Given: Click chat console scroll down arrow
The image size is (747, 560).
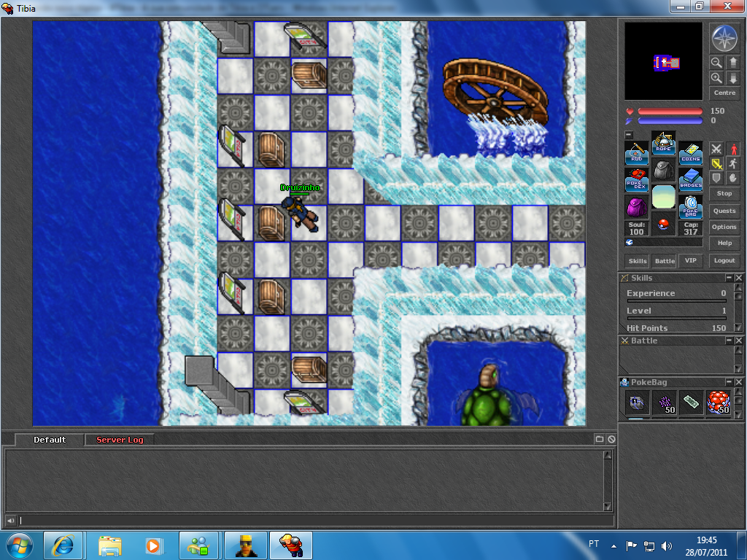Looking at the screenshot, I should click(608, 506).
